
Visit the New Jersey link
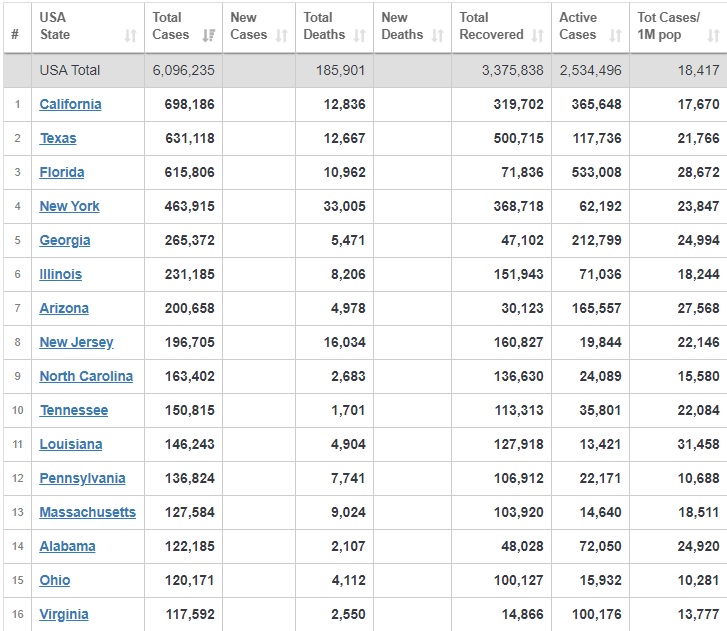coord(76,342)
